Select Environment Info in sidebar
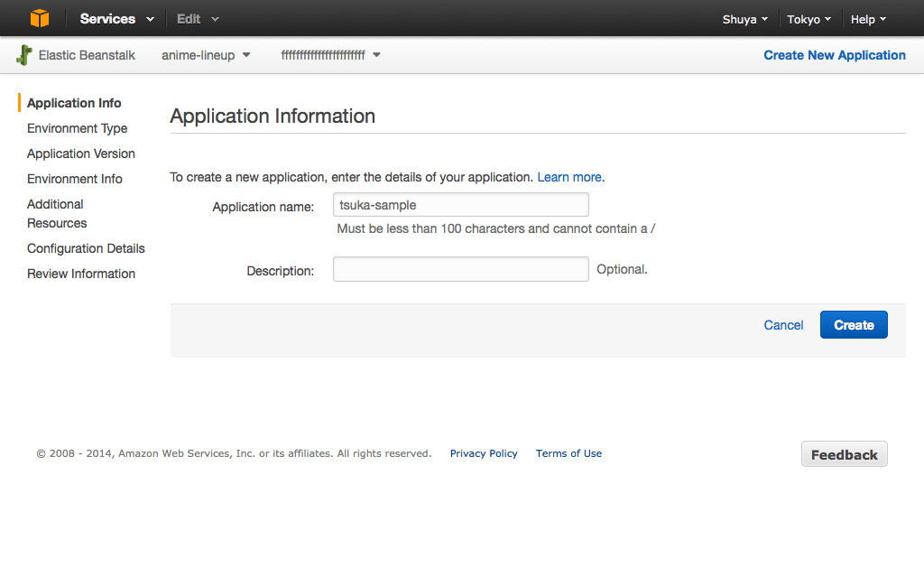Viewport: 924px width, 568px height. point(74,179)
